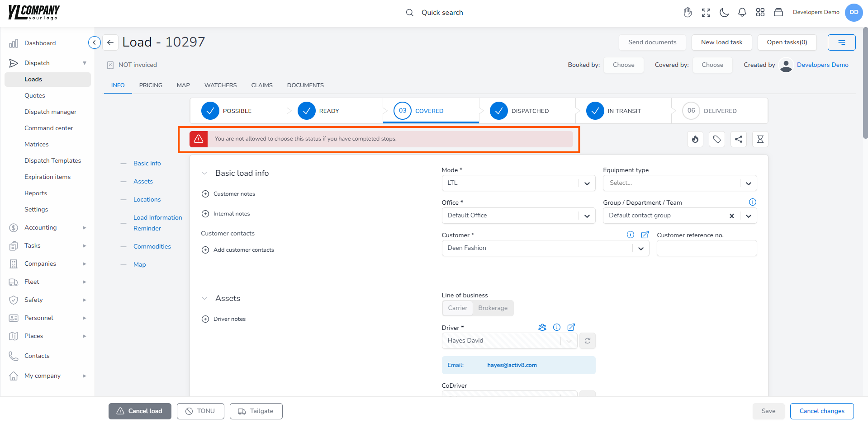Click the TONU button
This screenshot has width=868, height=423.
click(x=200, y=411)
